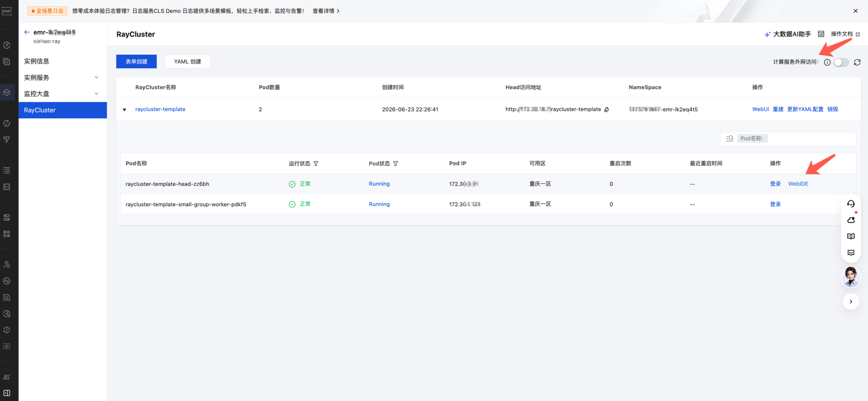Open the user-with-arrows sidebar icon
This screenshot has height=401, width=868.
tap(7, 264)
